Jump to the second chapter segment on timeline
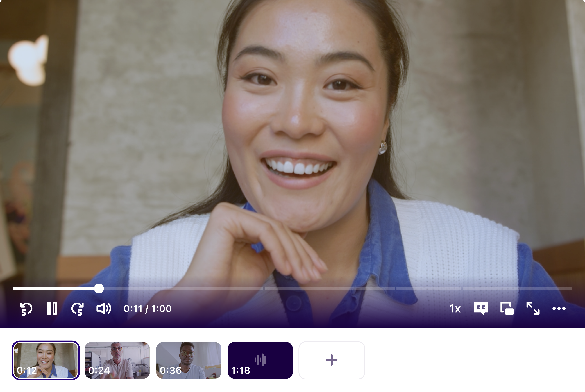 pyautogui.click(x=330, y=288)
